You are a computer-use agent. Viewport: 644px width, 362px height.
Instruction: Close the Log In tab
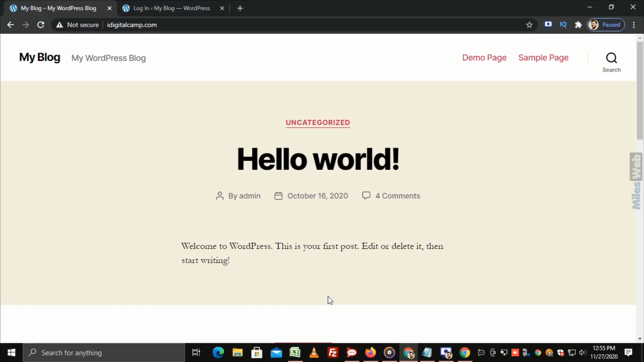[x=222, y=8]
